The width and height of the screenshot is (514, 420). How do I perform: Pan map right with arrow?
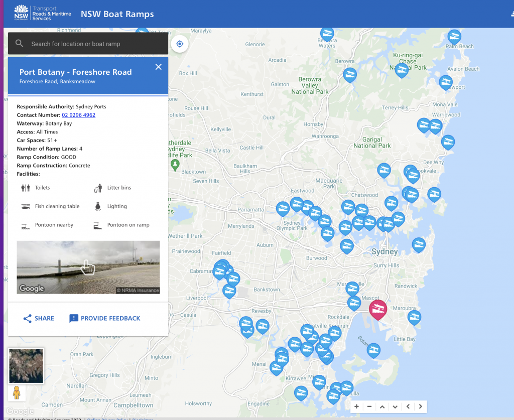(x=421, y=406)
